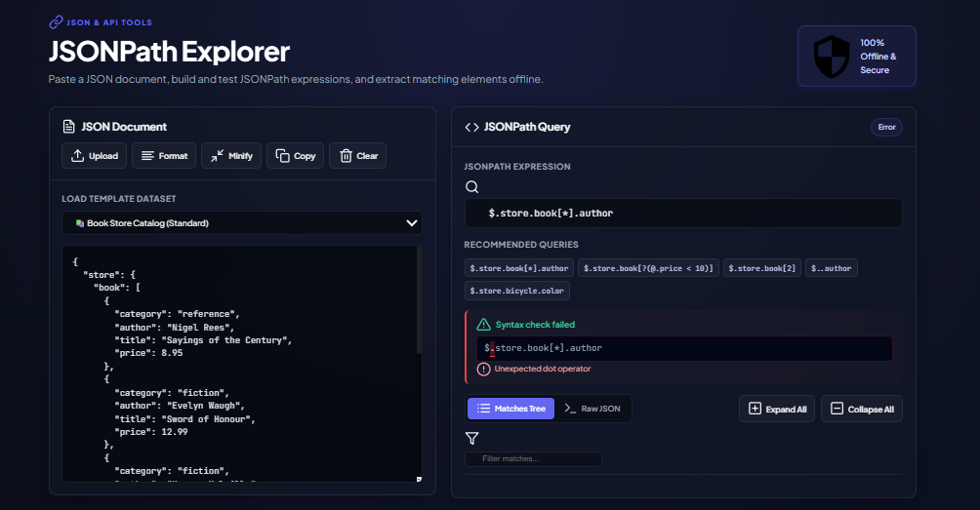Format the JSON document
This screenshot has height=510, width=980.
tap(164, 156)
